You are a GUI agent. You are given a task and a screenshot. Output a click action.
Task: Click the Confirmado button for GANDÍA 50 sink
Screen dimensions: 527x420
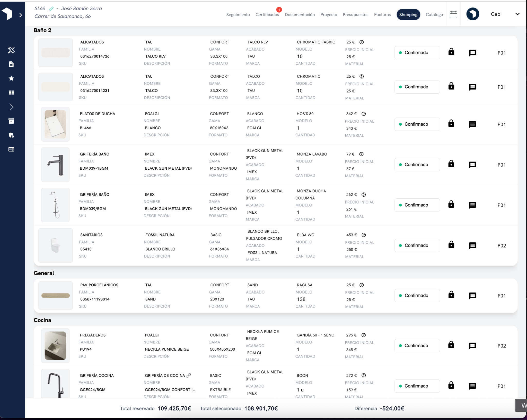click(417, 345)
